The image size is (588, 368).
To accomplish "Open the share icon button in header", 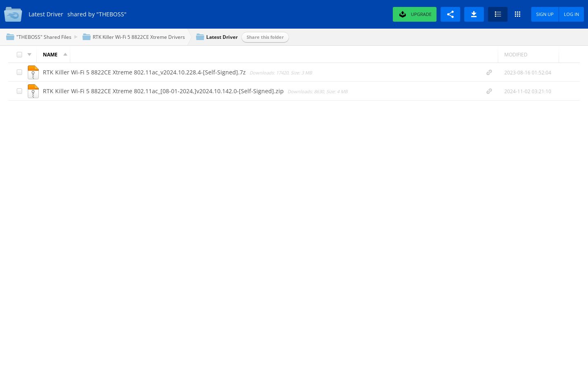I will tap(450, 14).
